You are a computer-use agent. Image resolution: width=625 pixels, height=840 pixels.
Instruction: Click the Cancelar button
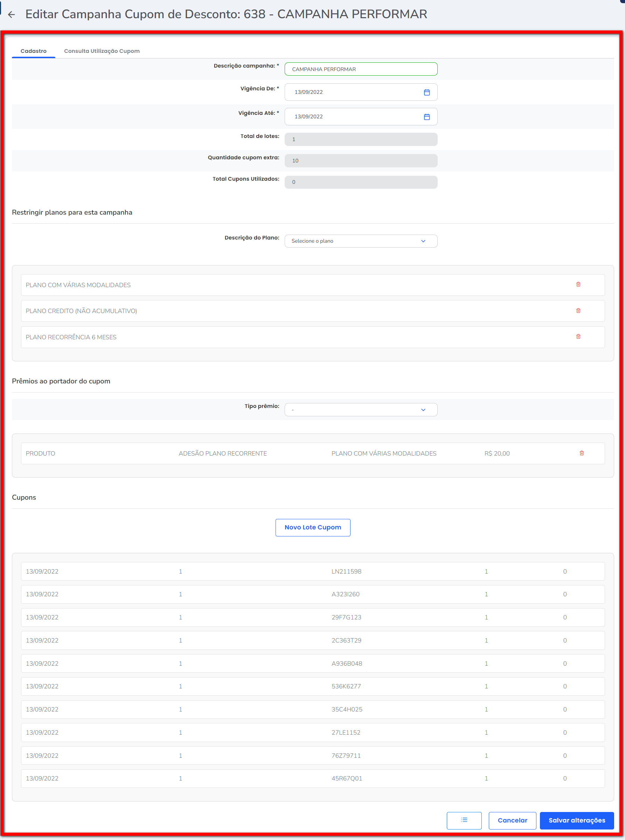(512, 820)
